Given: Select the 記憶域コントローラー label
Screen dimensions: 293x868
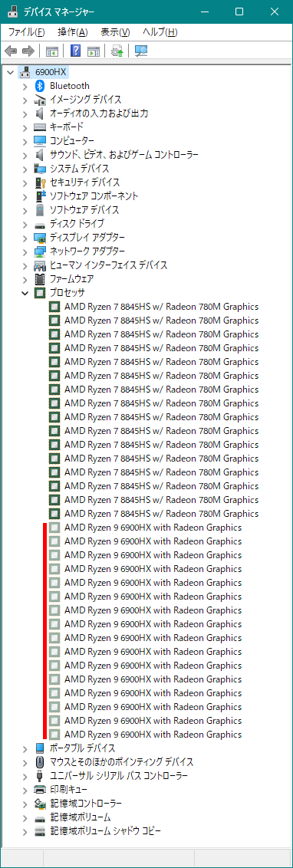Looking at the screenshot, I should click(86, 804).
